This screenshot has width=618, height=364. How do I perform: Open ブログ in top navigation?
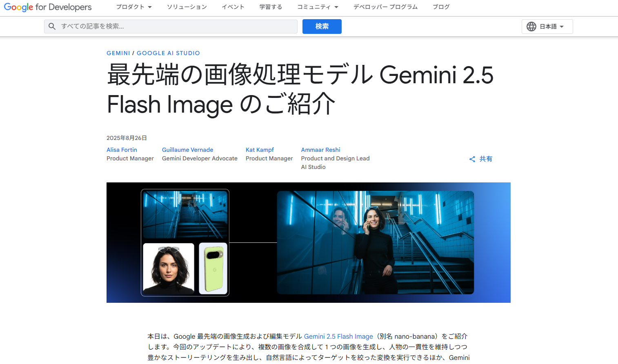coord(441,7)
